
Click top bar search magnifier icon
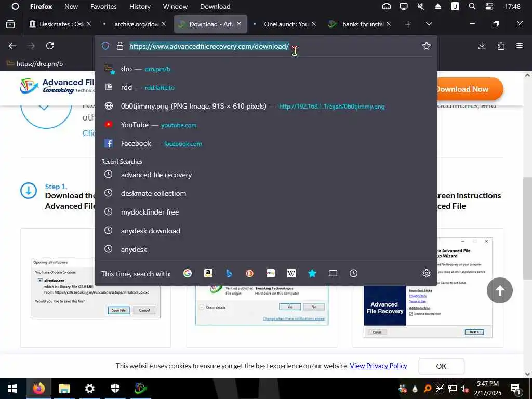point(472,6)
